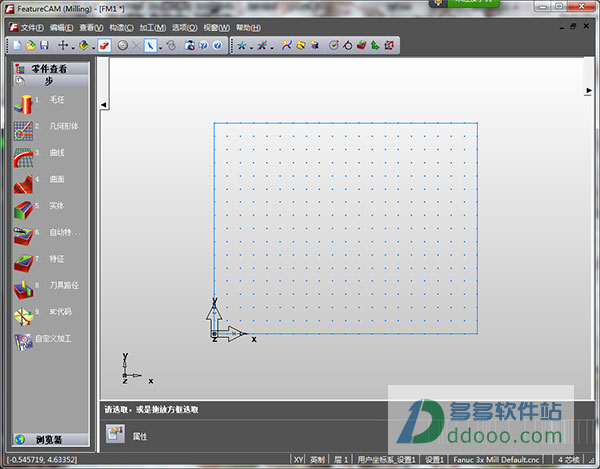This screenshot has height=469, width=600.
Task: Start step 1 毛坯 stock
Action: 39,103
